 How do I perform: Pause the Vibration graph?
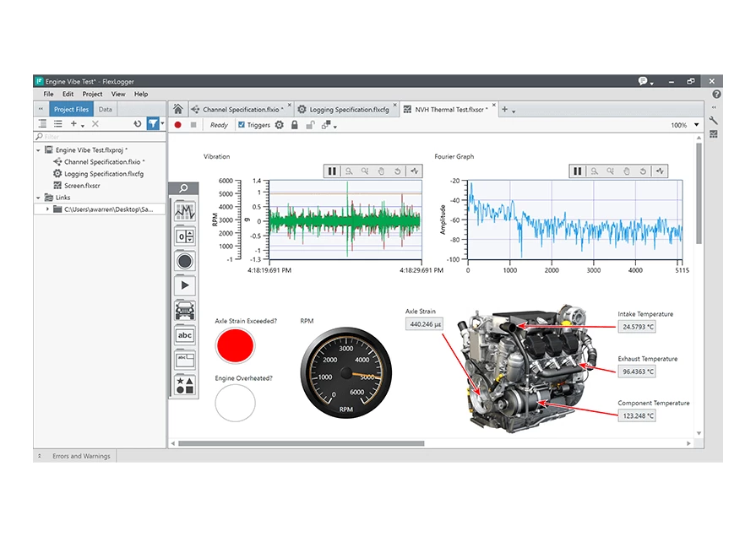332,171
